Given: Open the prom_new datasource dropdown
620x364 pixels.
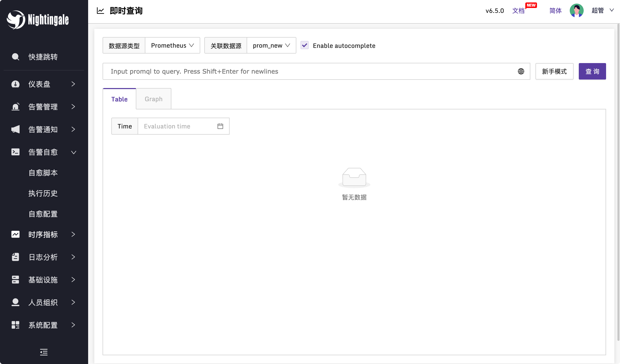Looking at the screenshot, I should [x=271, y=46].
